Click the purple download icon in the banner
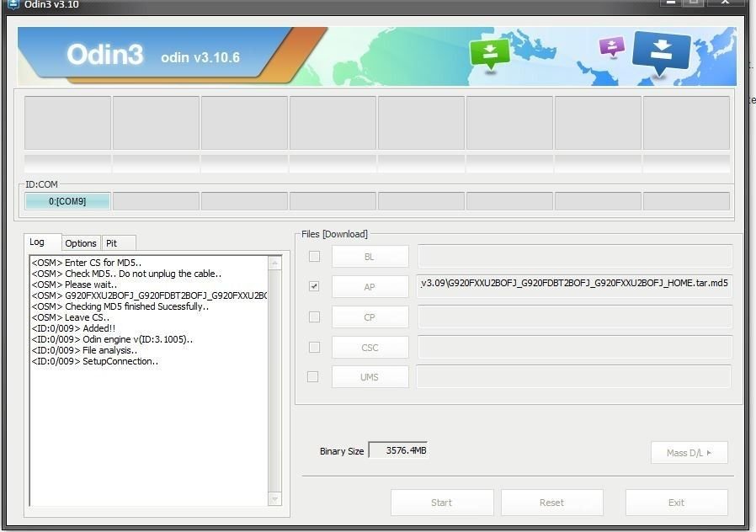 click(x=611, y=47)
